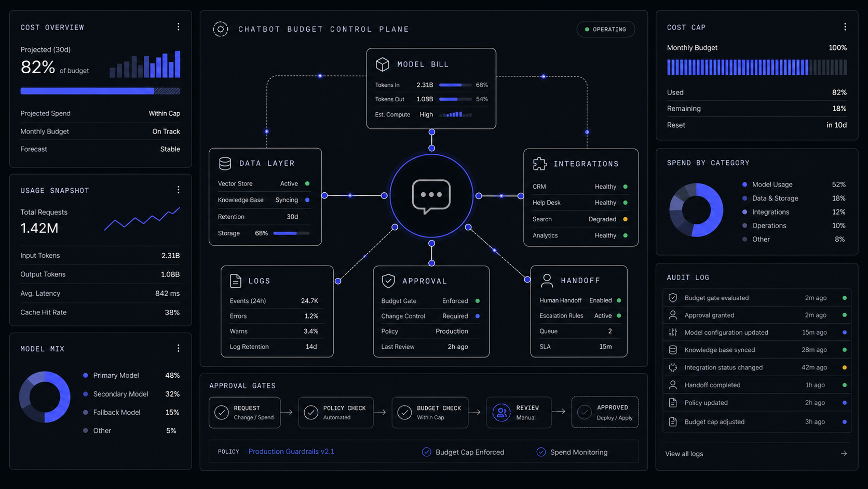Click the Approved gate checkmark circle
This screenshot has width=868, height=489.
[x=585, y=413]
